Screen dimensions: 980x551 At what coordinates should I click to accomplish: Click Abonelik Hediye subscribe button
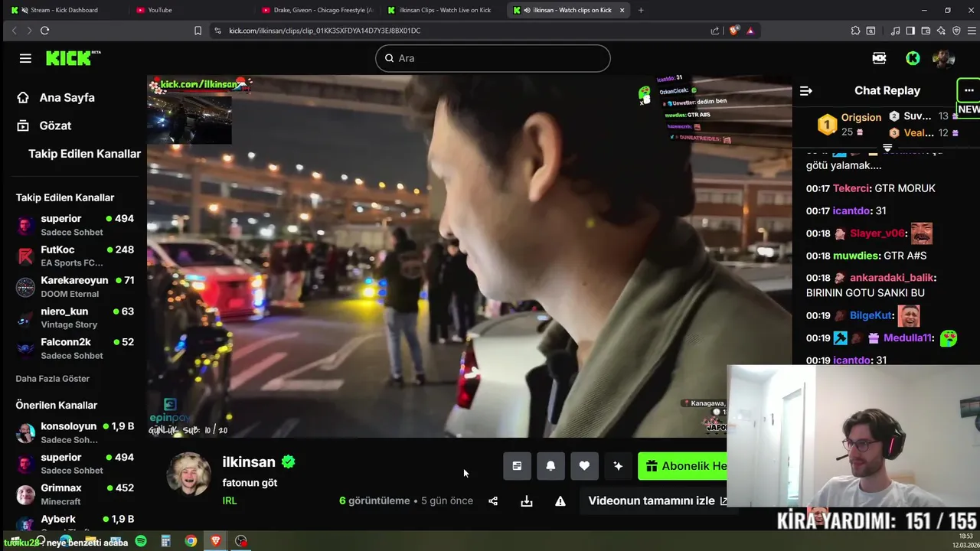[x=682, y=466]
